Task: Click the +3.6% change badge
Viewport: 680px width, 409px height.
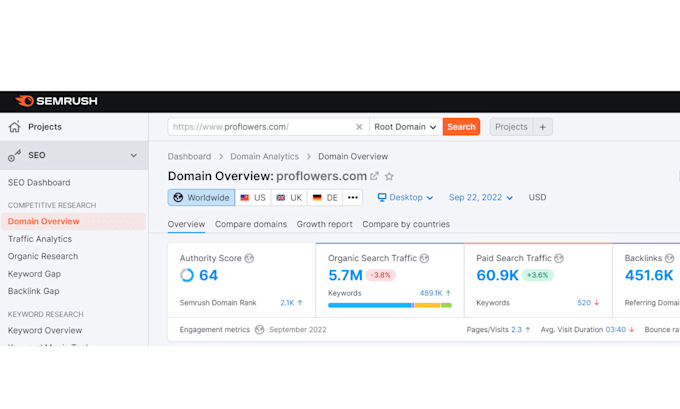Action: point(537,275)
